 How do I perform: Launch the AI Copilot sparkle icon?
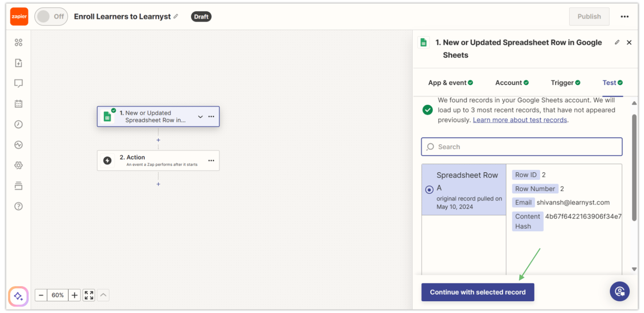click(18, 296)
